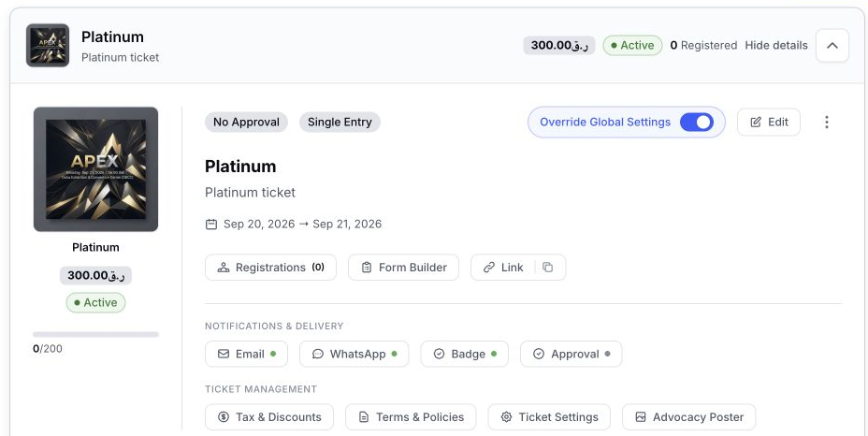
Task: Open the Approval notification chip
Action: tap(571, 354)
